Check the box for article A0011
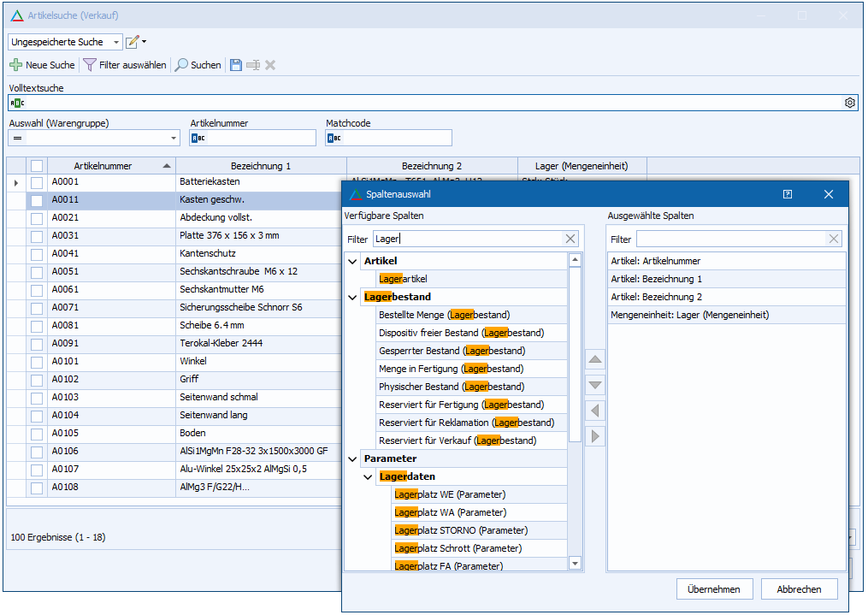 [x=37, y=200]
